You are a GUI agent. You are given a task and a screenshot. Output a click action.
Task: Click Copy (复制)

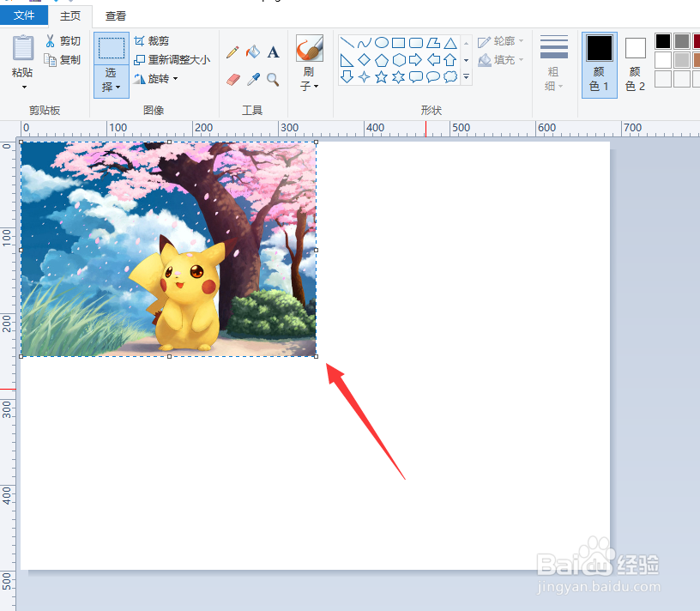(x=62, y=59)
